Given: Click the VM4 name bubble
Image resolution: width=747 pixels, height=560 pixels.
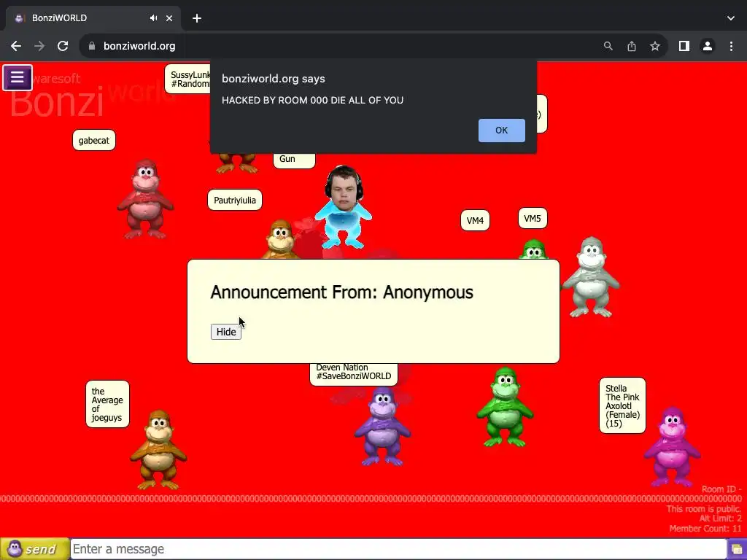Looking at the screenshot, I should 475,220.
